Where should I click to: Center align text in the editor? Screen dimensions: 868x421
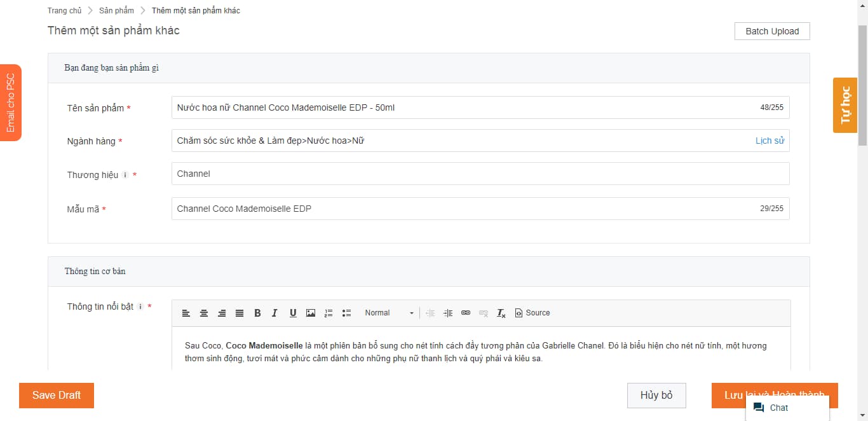(x=204, y=313)
